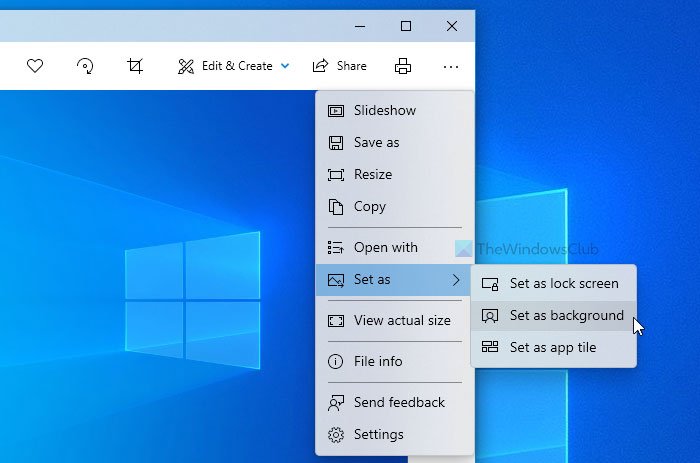Rotate the image using the rotate icon
This screenshot has height=463, width=700.
[x=85, y=66]
